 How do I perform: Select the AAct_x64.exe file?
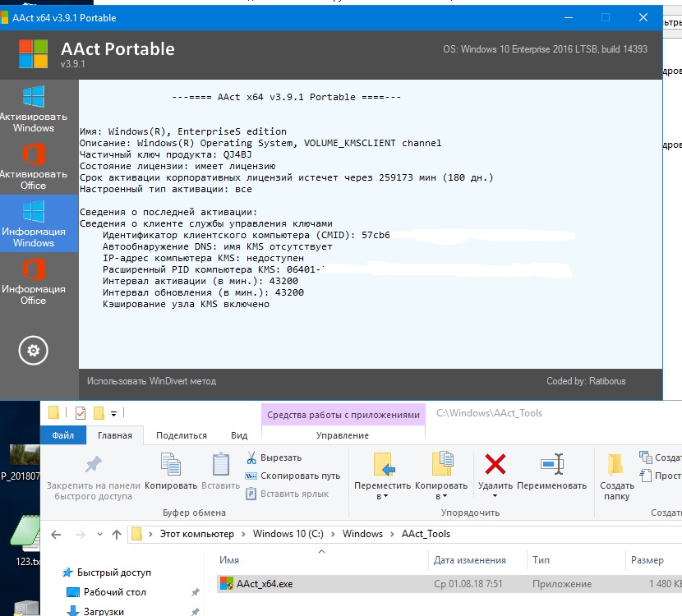click(x=449, y=584)
